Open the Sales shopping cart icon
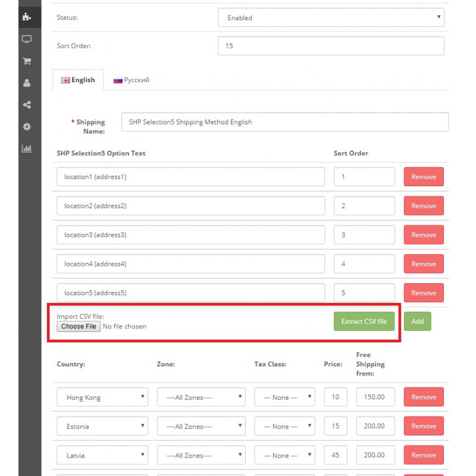This screenshot has height=476, width=476. tap(27, 61)
